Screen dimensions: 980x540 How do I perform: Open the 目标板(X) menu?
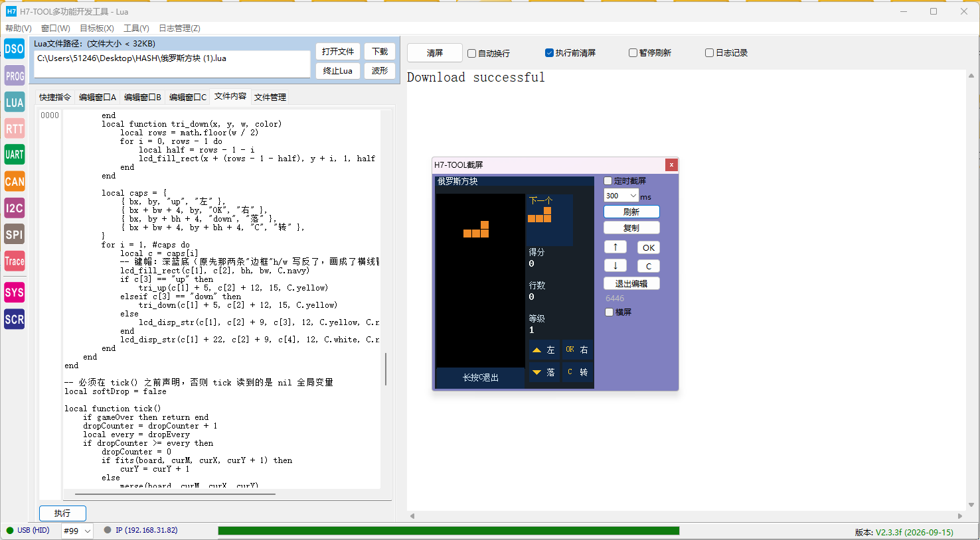coord(97,29)
